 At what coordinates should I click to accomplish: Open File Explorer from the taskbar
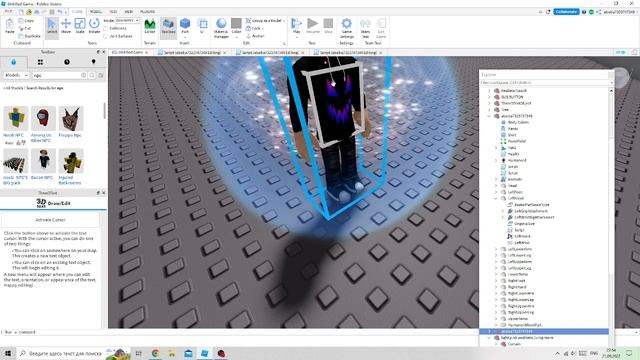[x=171, y=353]
